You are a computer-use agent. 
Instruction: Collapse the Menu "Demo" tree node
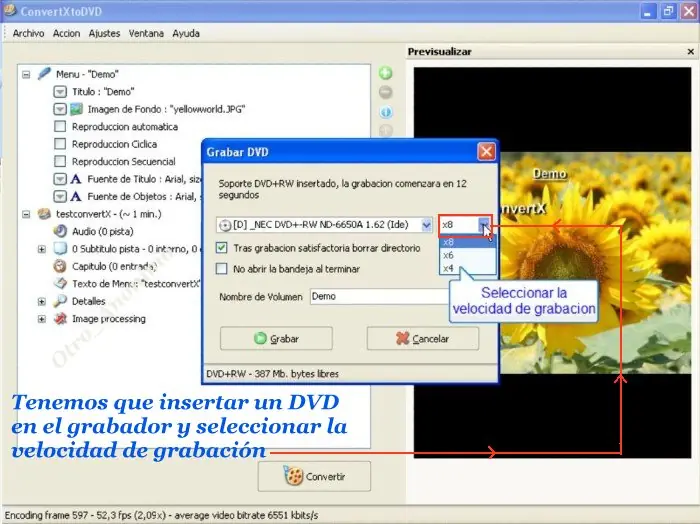[26, 75]
